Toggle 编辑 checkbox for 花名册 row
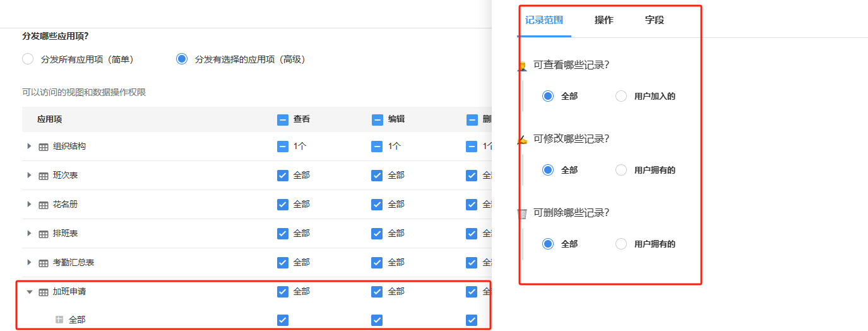868x331 pixels. click(377, 205)
